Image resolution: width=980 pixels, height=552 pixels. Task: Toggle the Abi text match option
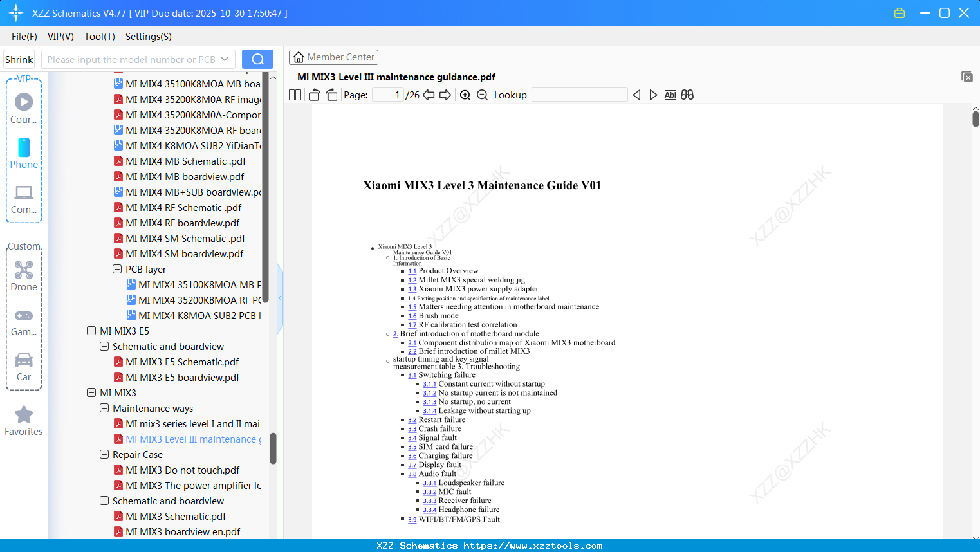point(670,95)
